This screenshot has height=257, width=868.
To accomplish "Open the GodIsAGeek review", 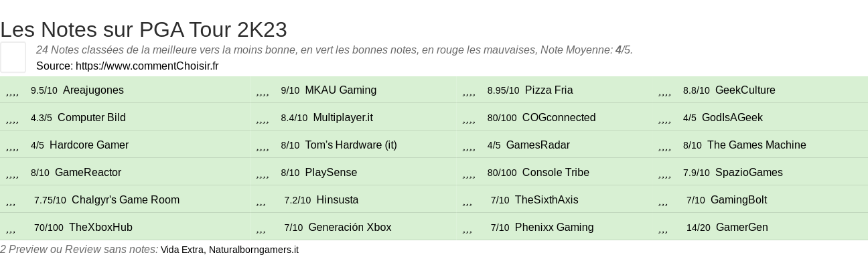I will pyautogui.click(x=732, y=118).
